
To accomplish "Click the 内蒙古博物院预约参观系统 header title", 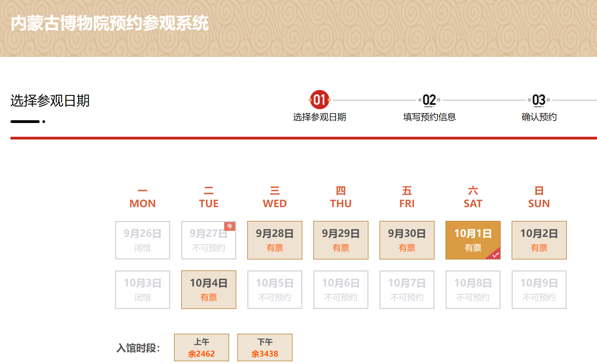I will tap(110, 23).
